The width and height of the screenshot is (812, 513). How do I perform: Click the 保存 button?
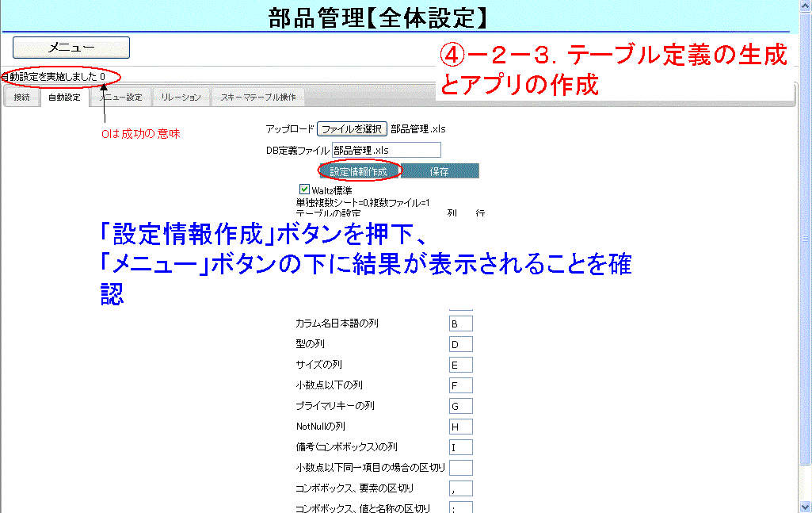[x=440, y=171]
